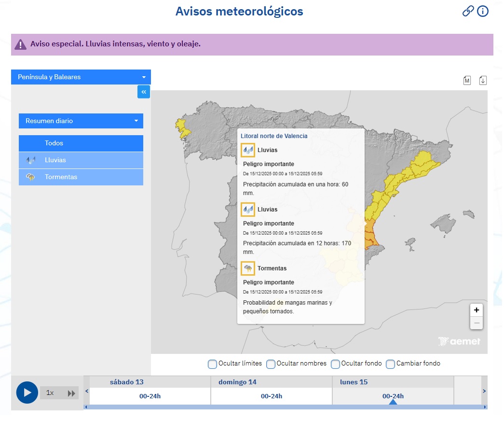Screen dimensions: 504x421
Task: Collapse the side panel with double-chevron
Action: [144, 92]
